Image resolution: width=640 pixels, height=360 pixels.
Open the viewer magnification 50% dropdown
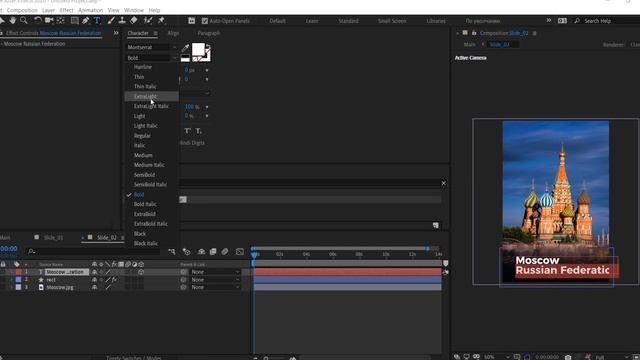coord(496,357)
